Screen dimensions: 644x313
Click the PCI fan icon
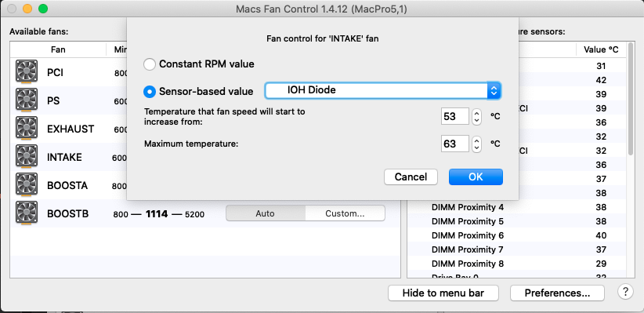point(27,71)
